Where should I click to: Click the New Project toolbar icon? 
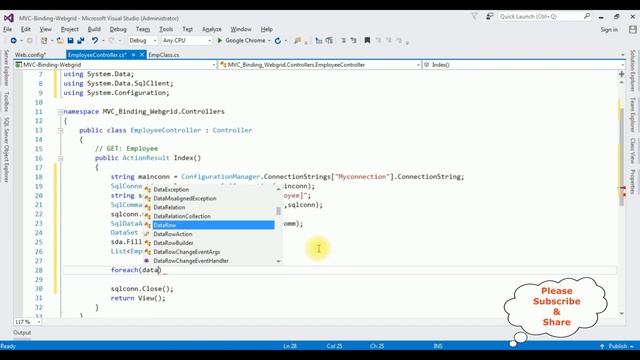tap(44, 40)
